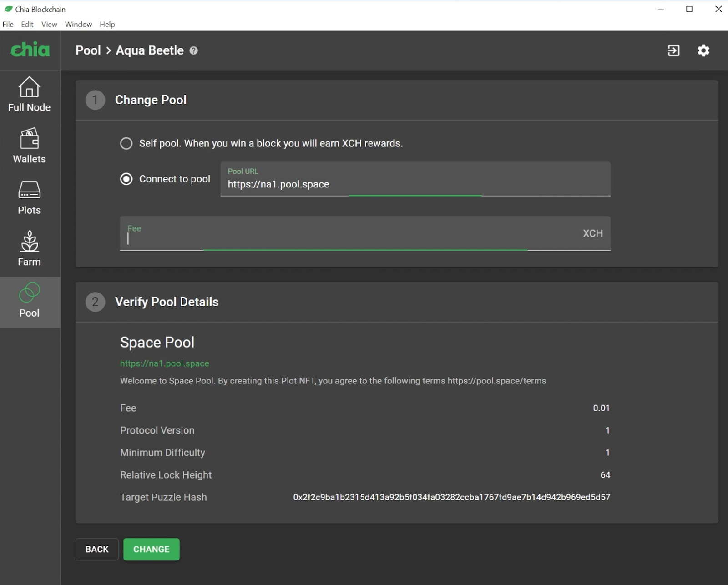Open the View menu

click(49, 24)
